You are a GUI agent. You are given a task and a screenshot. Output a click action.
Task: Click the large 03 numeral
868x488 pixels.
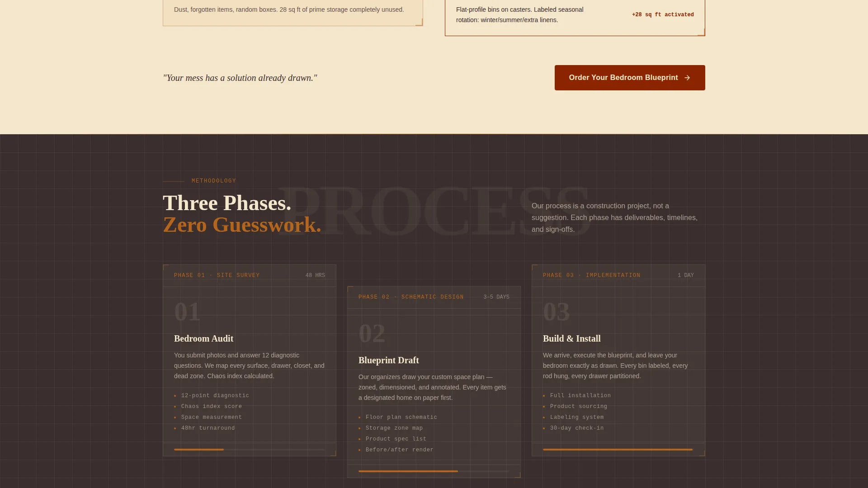(557, 312)
